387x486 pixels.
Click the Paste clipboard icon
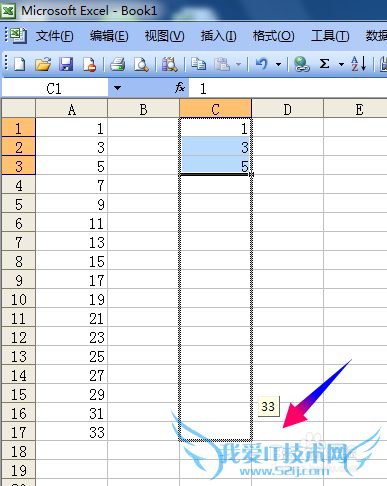coord(222,64)
